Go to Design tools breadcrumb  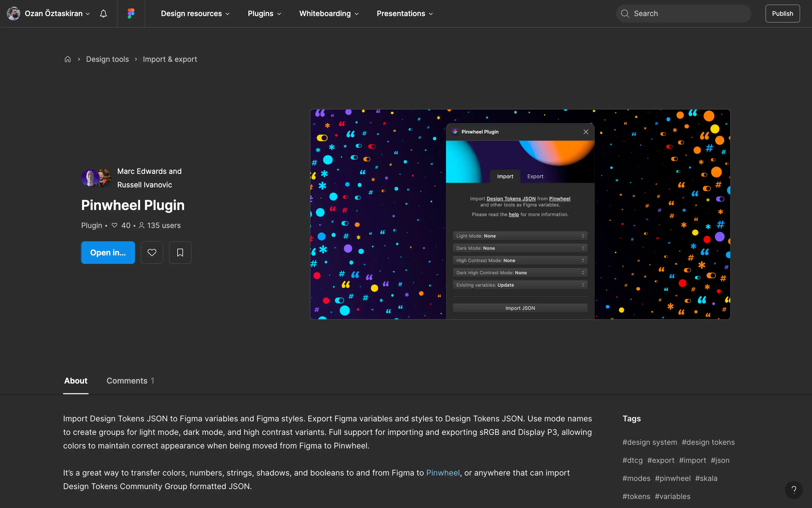[107, 59]
